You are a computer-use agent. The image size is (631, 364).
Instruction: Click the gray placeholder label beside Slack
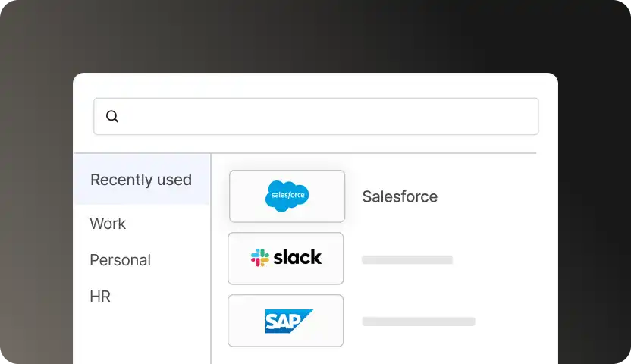click(407, 260)
